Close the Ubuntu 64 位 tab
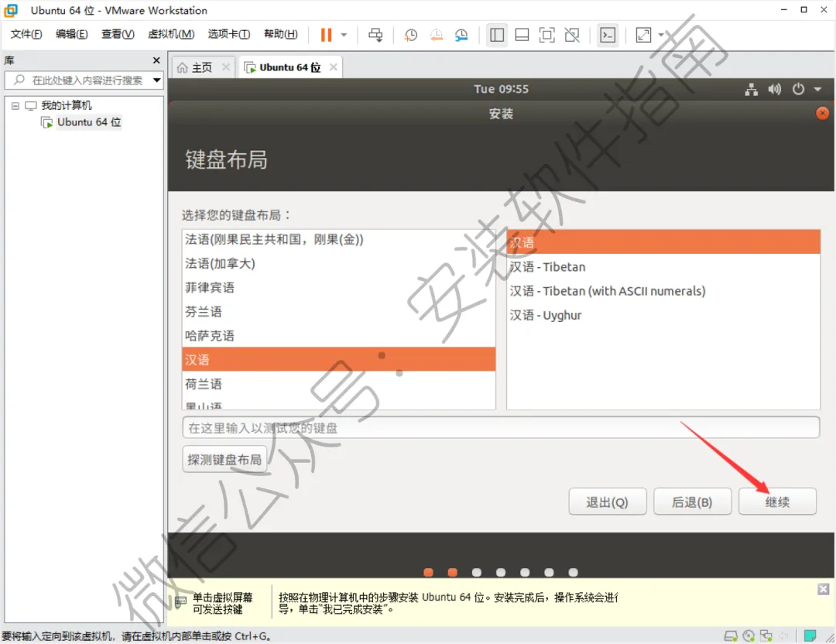This screenshot has height=644, width=836. [334, 67]
